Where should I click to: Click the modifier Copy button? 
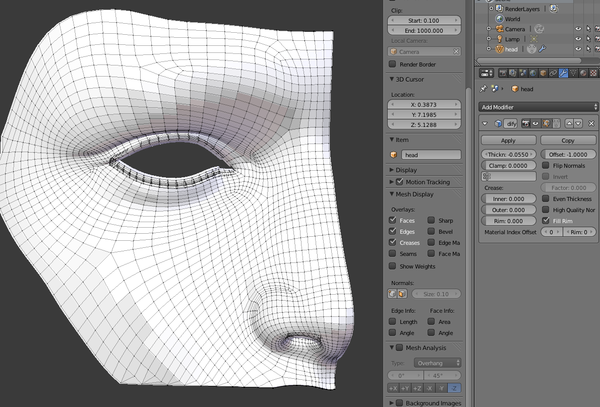pyautogui.click(x=568, y=142)
